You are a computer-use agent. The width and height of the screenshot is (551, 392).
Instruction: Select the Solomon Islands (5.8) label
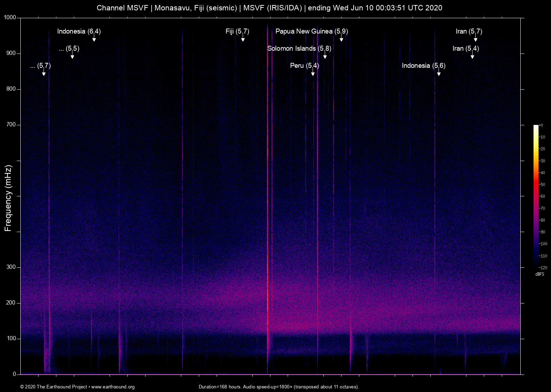pyautogui.click(x=299, y=49)
